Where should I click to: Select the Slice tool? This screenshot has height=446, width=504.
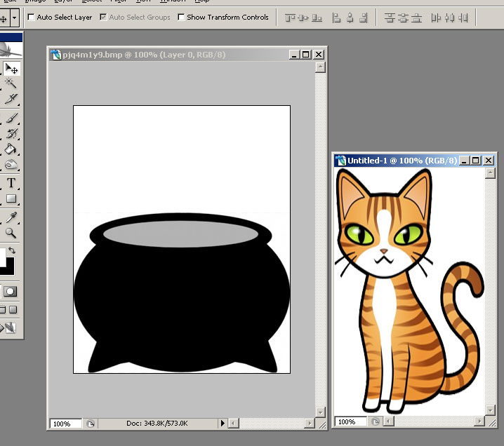click(11, 99)
